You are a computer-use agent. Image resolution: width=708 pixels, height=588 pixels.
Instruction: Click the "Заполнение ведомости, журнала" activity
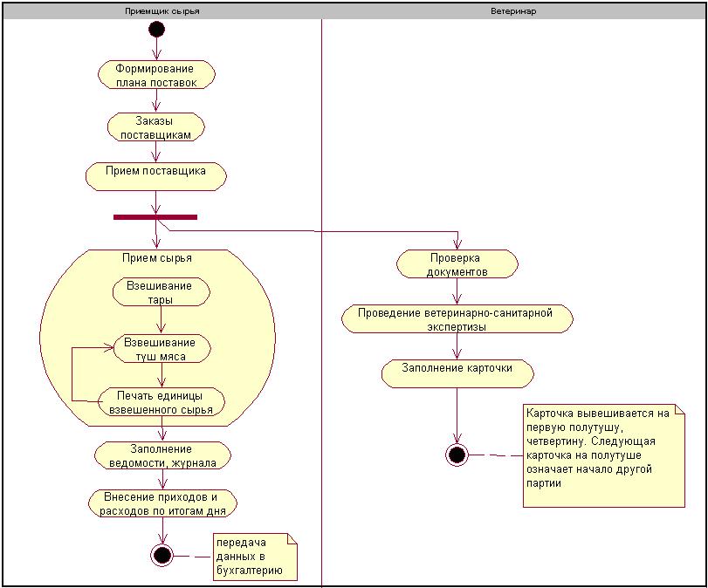point(162,455)
